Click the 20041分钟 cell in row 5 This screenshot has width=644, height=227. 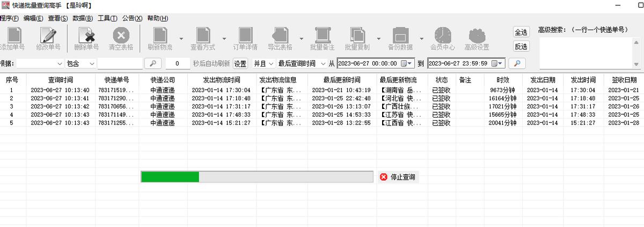click(x=503, y=123)
